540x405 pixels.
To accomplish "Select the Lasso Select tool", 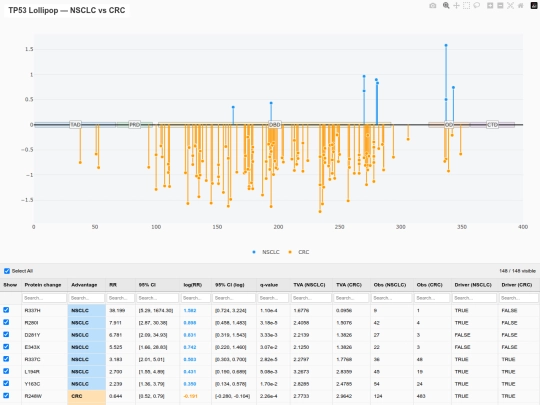I will 477,6.
